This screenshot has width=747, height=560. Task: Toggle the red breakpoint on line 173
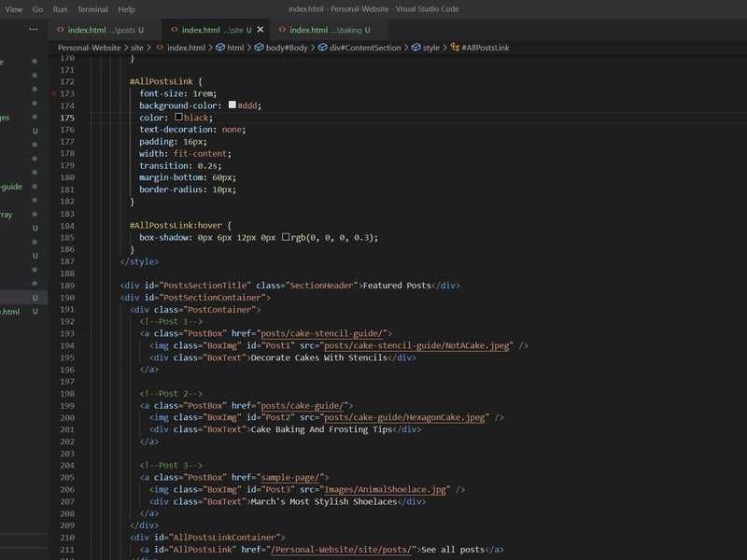pyautogui.click(x=54, y=93)
